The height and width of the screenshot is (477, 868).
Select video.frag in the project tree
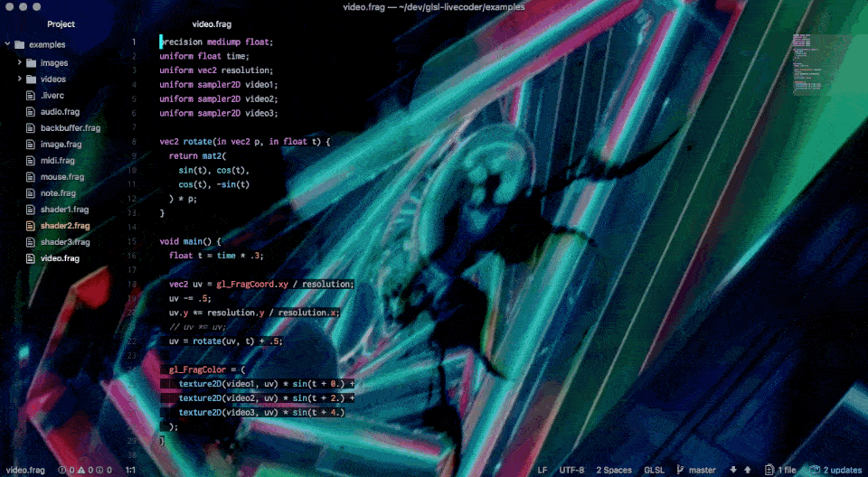tap(60, 258)
